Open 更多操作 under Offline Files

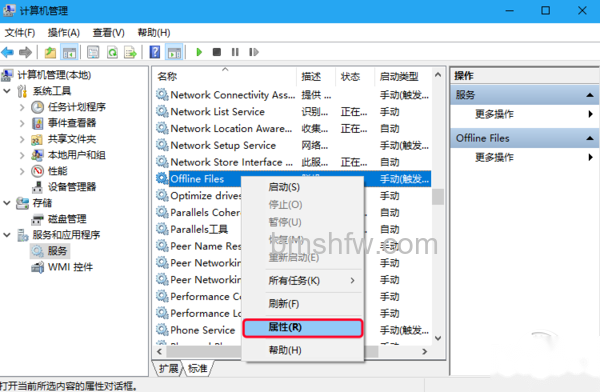click(494, 157)
